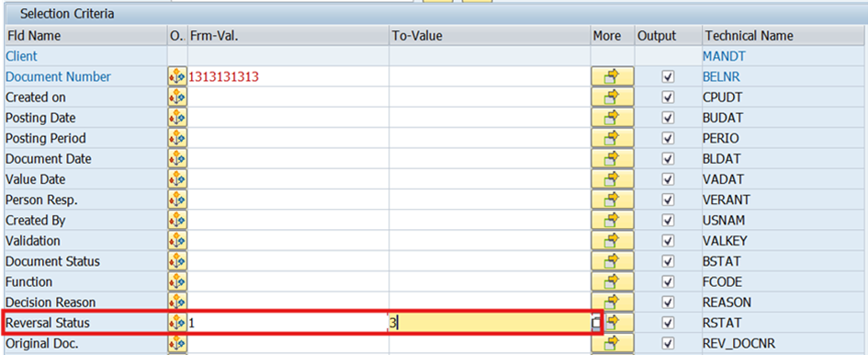Click Posting Date To-Value field
The width and height of the screenshot is (868, 355).
tap(490, 118)
